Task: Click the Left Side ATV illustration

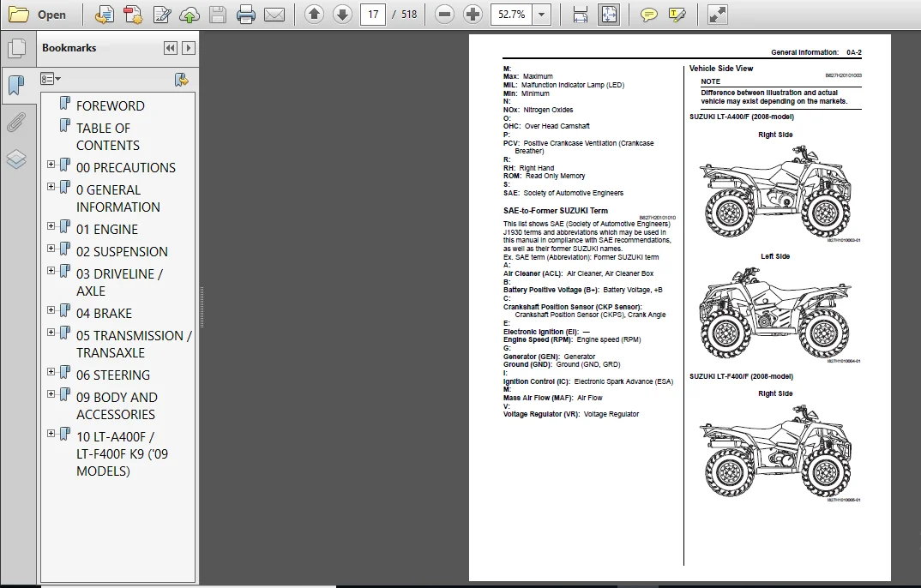Action: pyautogui.click(x=775, y=313)
